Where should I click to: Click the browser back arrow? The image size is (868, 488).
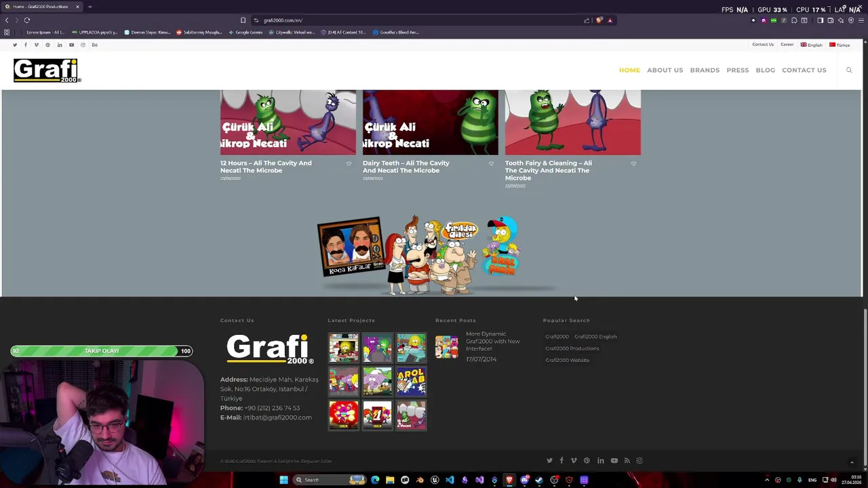(x=7, y=20)
